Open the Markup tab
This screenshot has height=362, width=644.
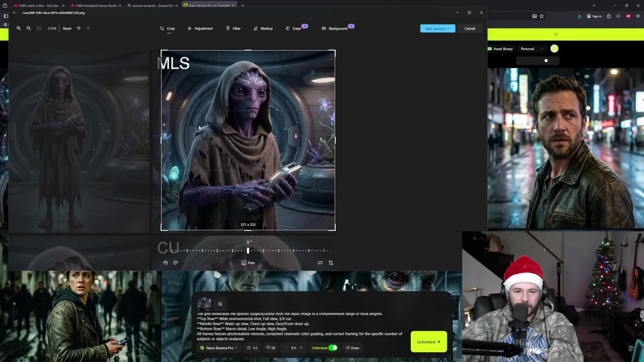click(x=263, y=28)
